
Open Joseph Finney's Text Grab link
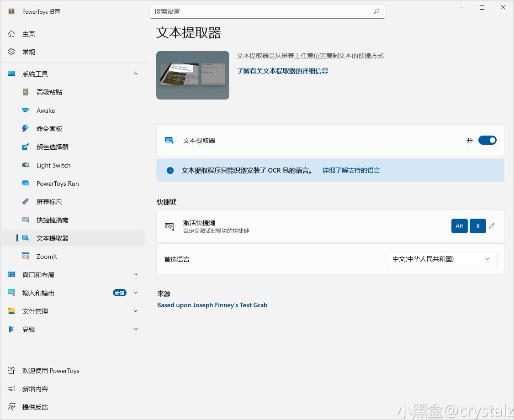click(x=212, y=305)
